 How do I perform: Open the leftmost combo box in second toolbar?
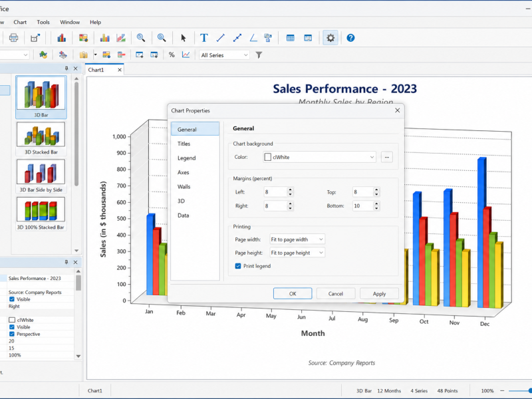(13, 55)
